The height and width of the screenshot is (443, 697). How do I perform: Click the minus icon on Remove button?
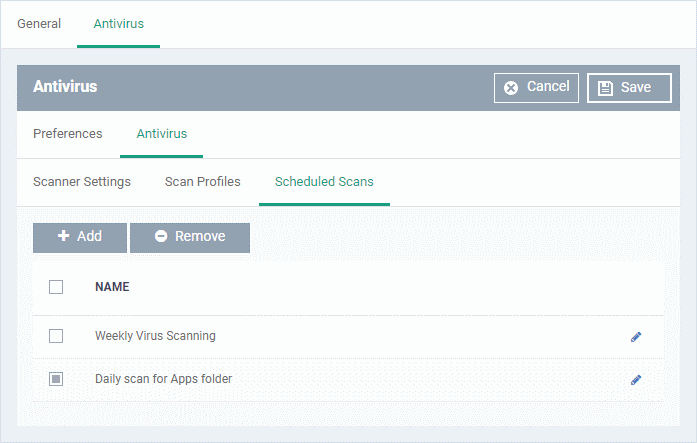coord(161,236)
